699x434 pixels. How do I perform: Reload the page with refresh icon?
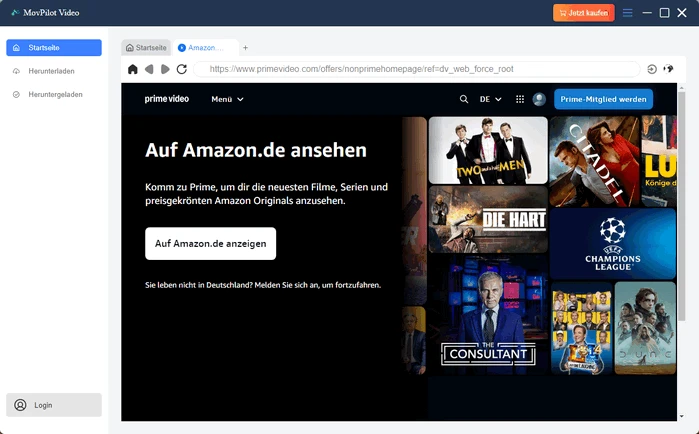click(181, 69)
